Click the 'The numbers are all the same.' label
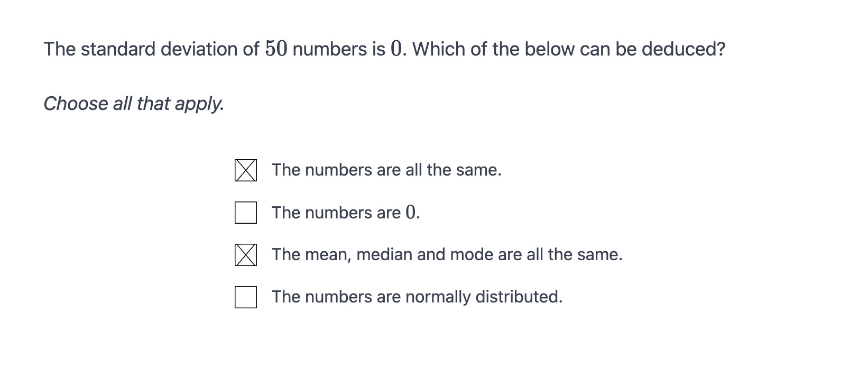 (386, 170)
